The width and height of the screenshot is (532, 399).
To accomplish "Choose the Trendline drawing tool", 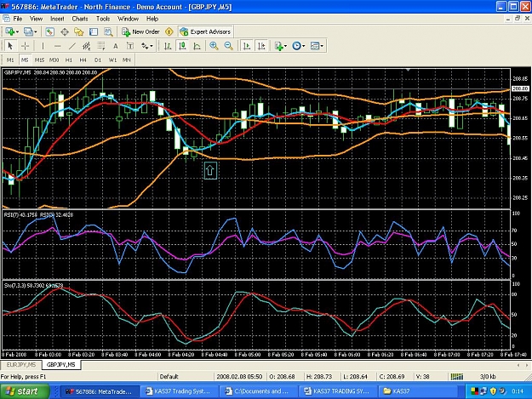I will [72, 46].
